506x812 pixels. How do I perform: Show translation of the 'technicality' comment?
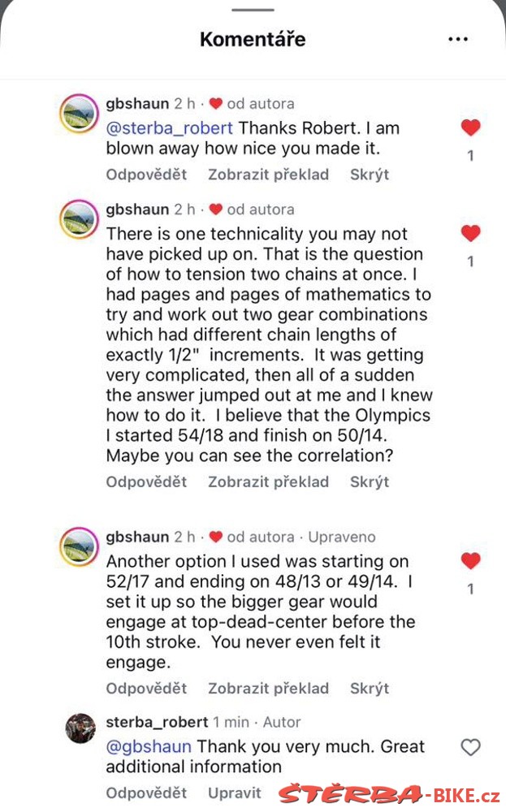[x=268, y=482]
